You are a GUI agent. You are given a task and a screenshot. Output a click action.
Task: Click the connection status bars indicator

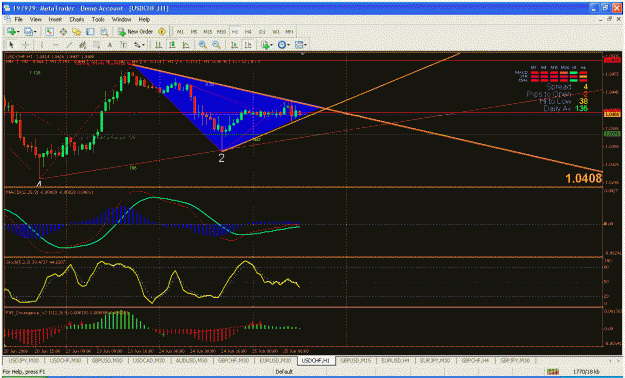[552, 372]
